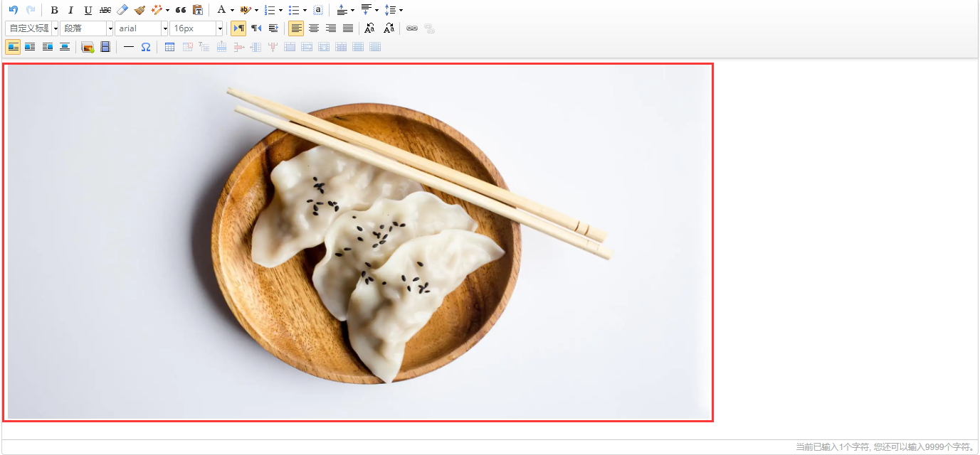980x455 pixels.
Task: Click the delete table column icon
Action: click(x=273, y=47)
